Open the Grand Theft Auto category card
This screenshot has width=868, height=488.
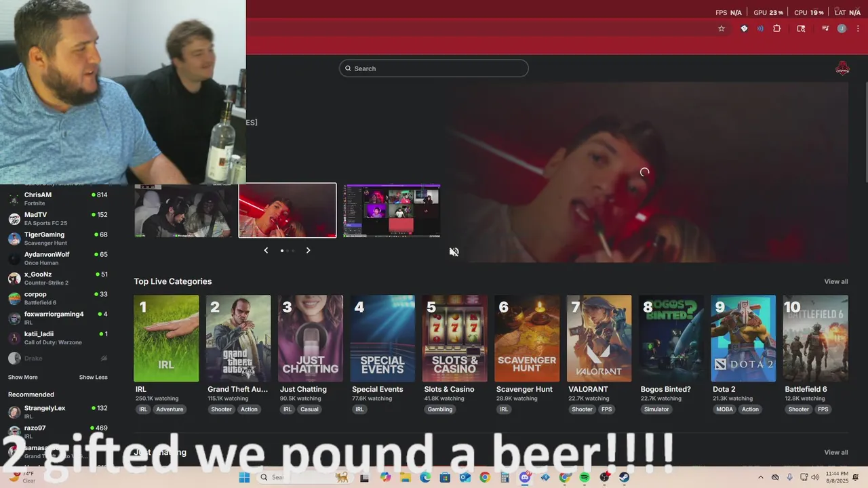click(238, 338)
